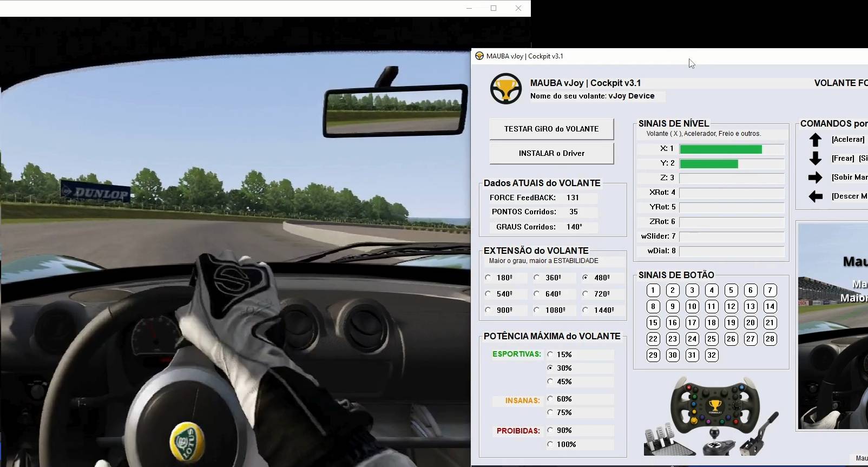
Task: Maximize the game window
Action: coord(494,8)
